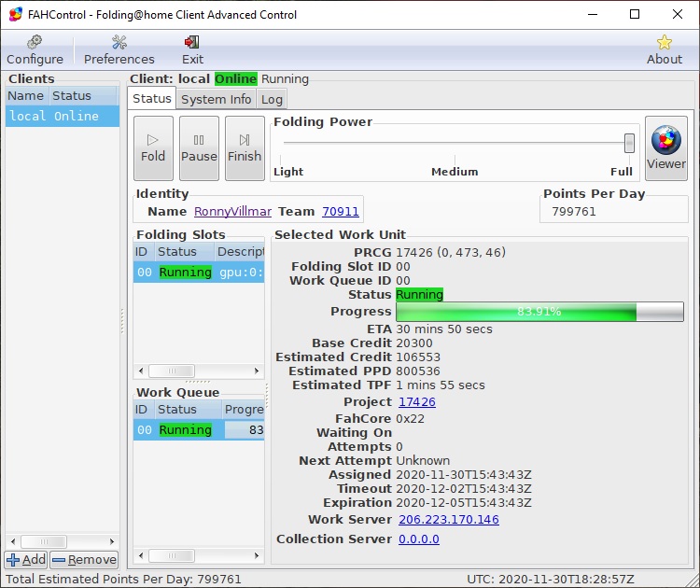Add a new client
Image resolution: width=700 pixels, height=588 pixels.
pos(26,559)
